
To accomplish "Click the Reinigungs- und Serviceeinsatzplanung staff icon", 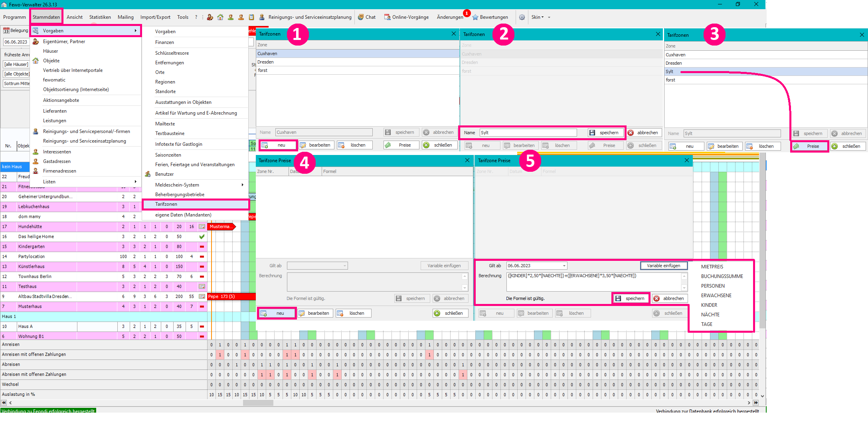I will [x=262, y=17].
